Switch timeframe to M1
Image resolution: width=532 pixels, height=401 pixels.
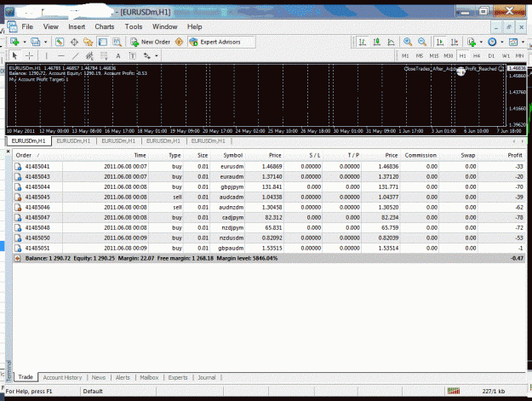pos(405,55)
